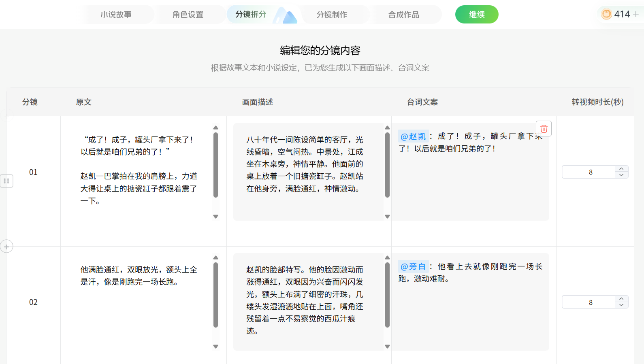
Task: Click the coin icon beside 414
Action: (x=606, y=14)
